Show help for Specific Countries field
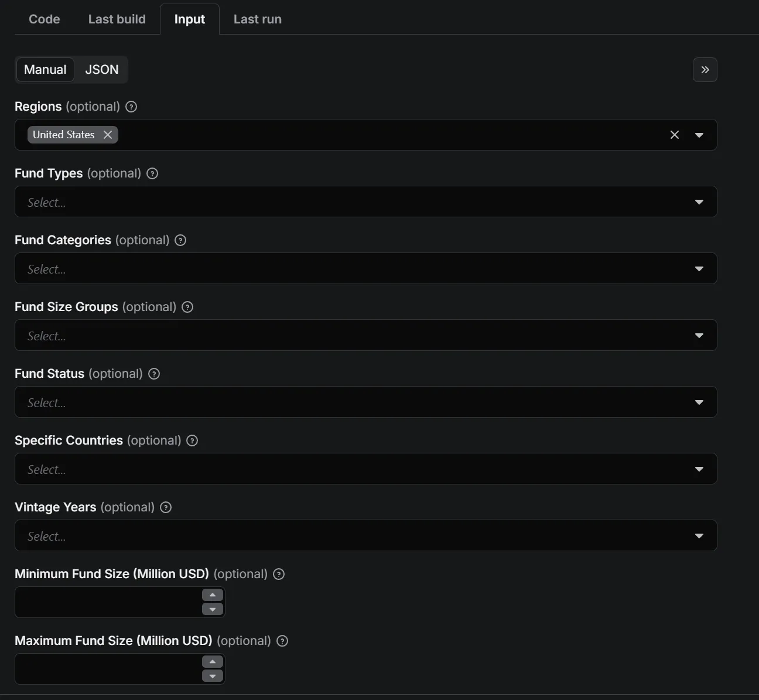Viewport: 759px width, 700px height. (192, 441)
